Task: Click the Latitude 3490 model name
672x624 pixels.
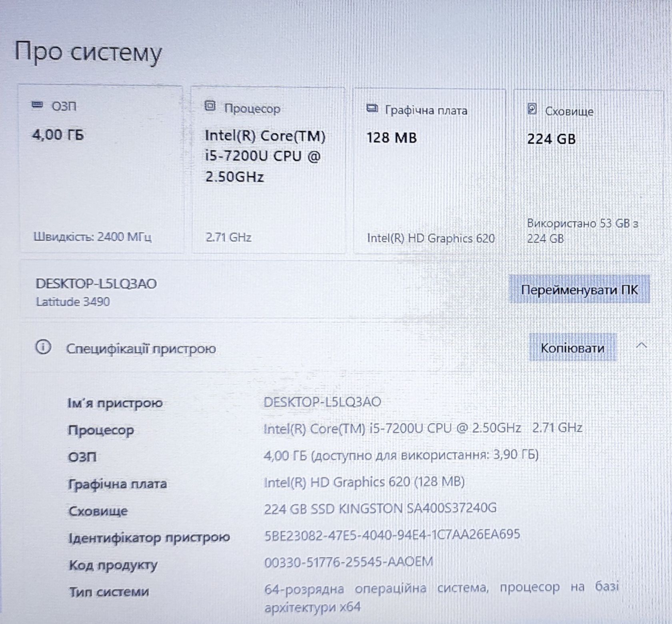Action: click(x=73, y=301)
